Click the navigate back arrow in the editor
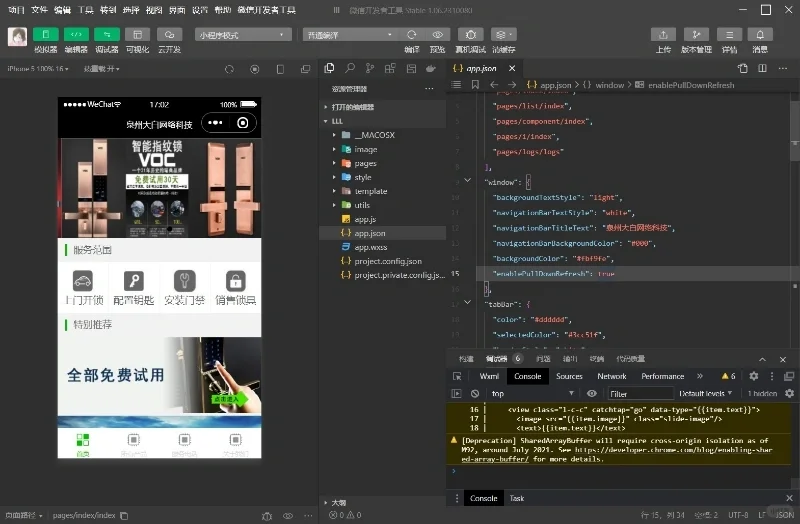Image resolution: width=800 pixels, height=524 pixels. 494,85
